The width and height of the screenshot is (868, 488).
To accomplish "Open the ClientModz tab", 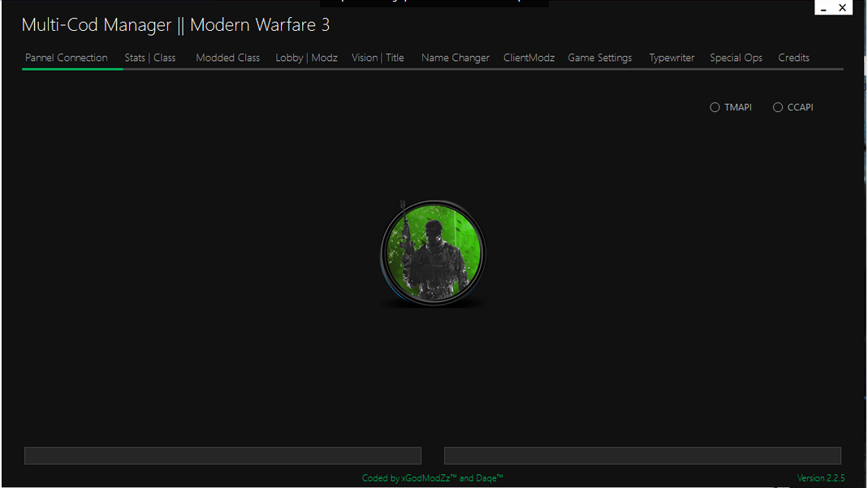I will pyautogui.click(x=529, y=58).
